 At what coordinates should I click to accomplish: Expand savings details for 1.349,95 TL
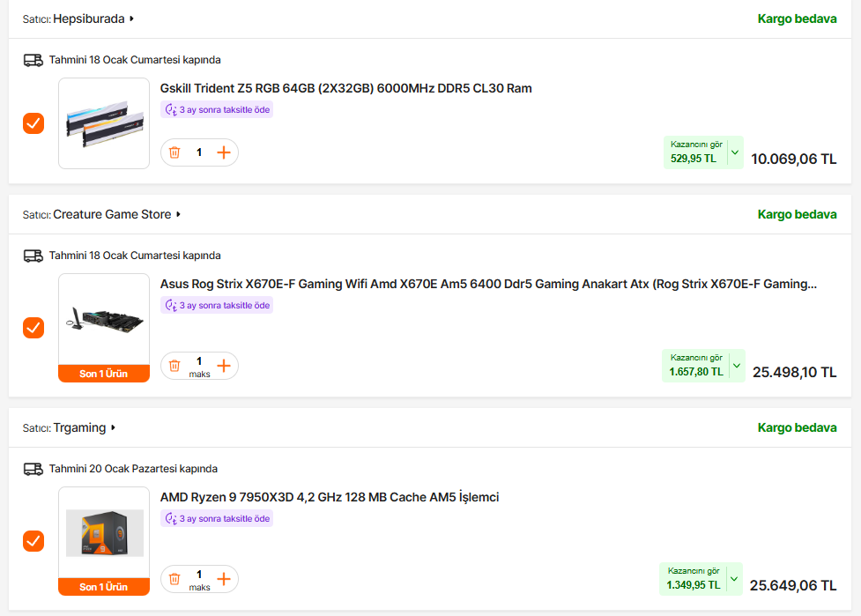[x=734, y=578]
